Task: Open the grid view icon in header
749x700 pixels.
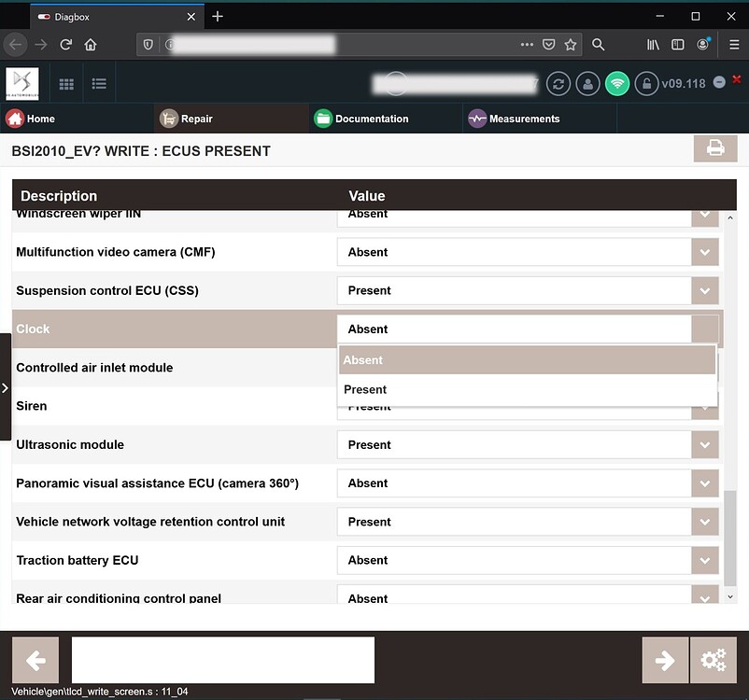Action: pos(66,84)
